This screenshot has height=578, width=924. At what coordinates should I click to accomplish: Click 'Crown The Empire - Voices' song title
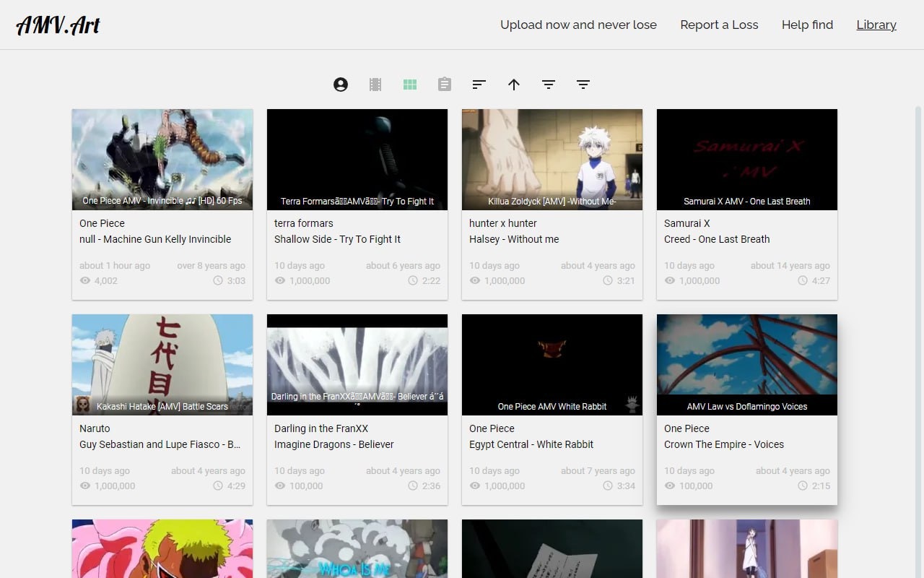point(724,444)
